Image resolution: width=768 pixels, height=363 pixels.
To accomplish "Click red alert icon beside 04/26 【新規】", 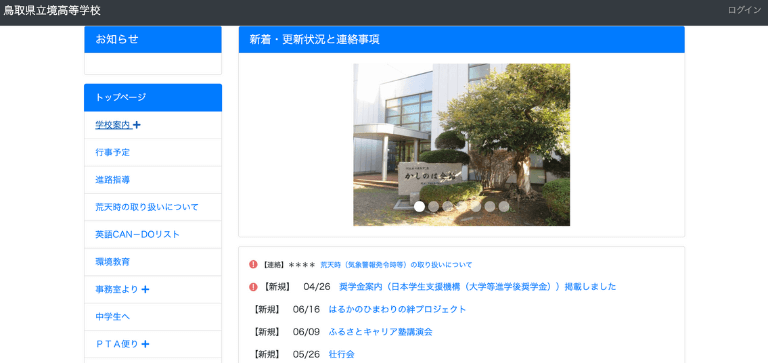I will point(253,287).
